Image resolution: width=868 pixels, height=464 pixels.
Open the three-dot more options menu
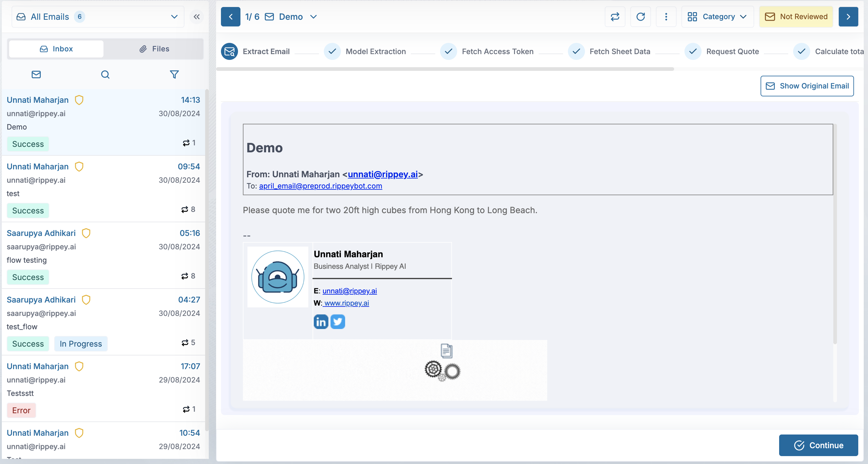[666, 17]
